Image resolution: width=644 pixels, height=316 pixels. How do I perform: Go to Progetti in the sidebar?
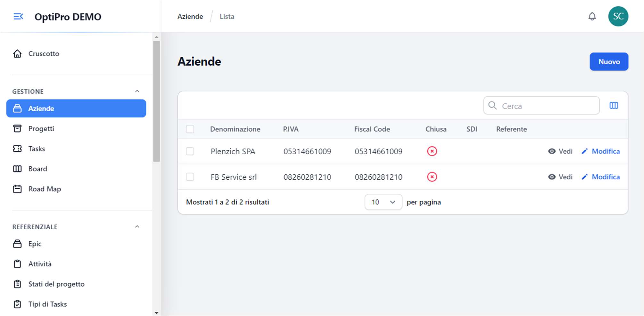click(41, 128)
